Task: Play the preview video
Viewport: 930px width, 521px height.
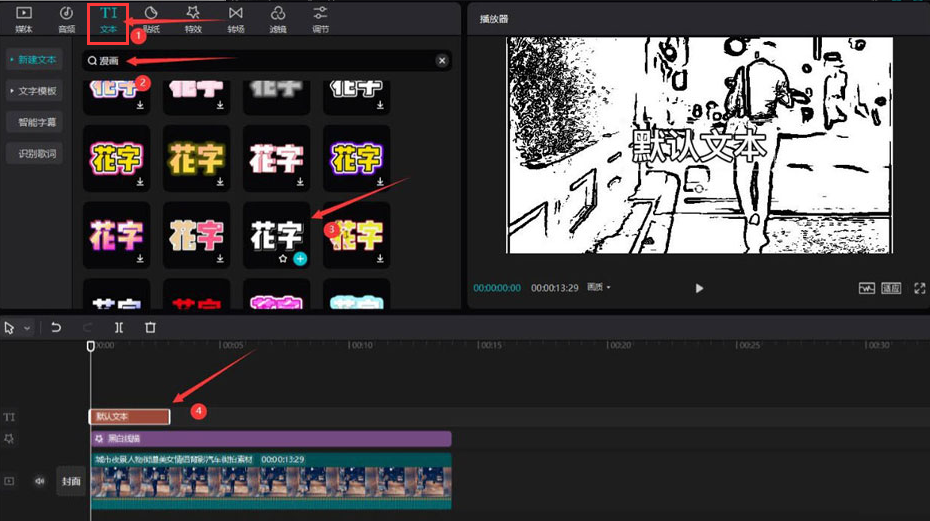Action: click(699, 288)
